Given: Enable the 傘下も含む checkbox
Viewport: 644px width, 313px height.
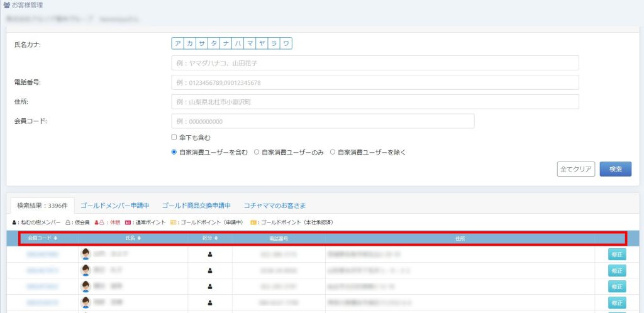Looking at the screenshot, I should (x=174, y=137).
